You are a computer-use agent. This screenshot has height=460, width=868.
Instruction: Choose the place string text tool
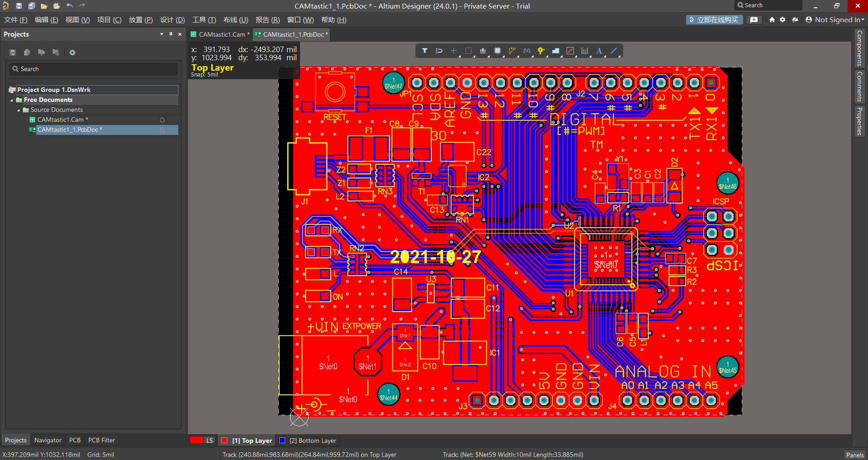(599, 51)
